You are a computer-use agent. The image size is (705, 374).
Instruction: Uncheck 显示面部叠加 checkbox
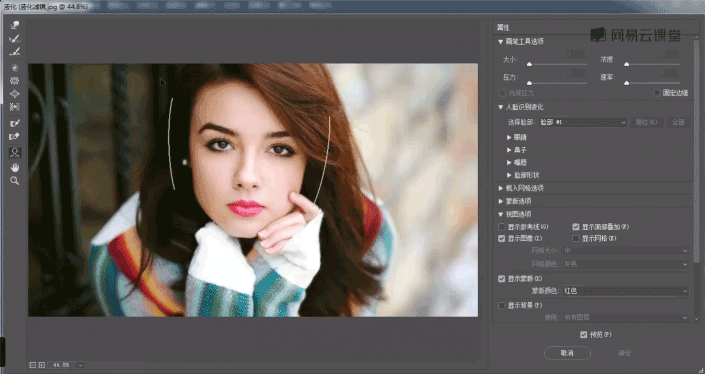pyautogui.click(x=576, y=227)
